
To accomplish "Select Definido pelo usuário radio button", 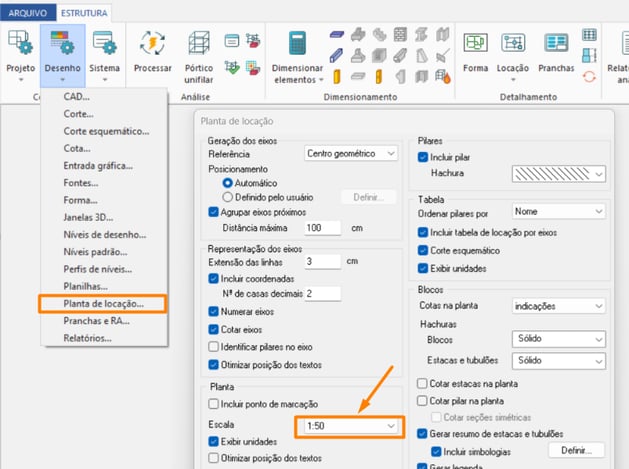I will pos(228,197).
